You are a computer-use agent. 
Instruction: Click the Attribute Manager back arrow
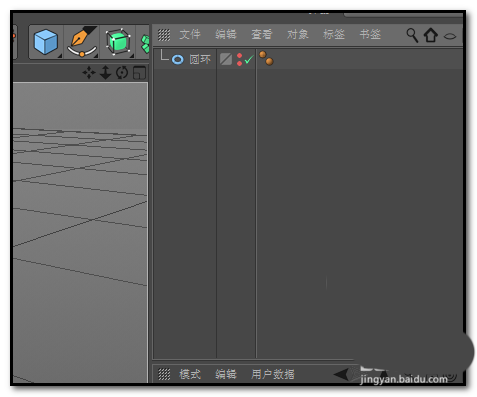point(341,374)
